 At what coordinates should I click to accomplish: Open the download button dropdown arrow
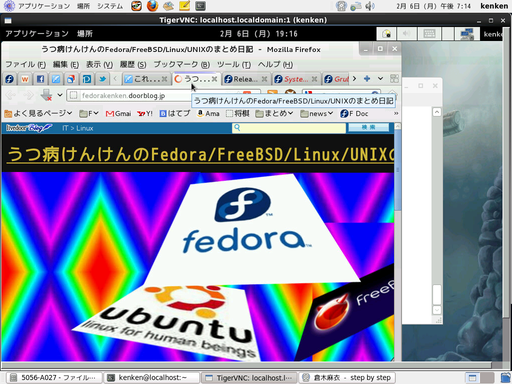pyautogui.click(x=60, y=95)
